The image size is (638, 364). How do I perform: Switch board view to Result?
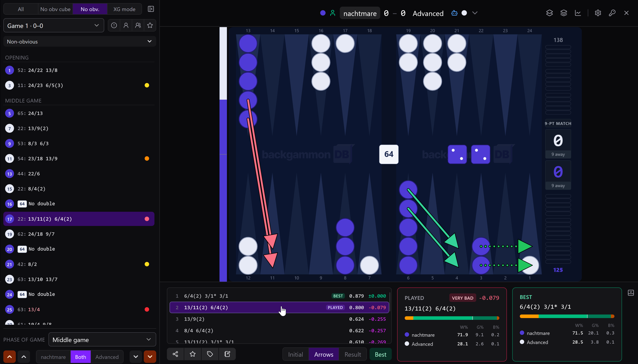[x=353, y=354]
